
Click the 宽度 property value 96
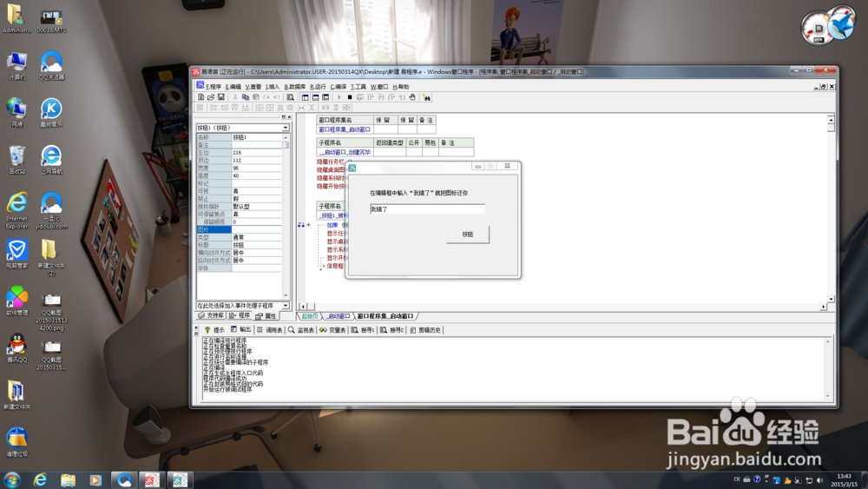click(x=257, y=168)
